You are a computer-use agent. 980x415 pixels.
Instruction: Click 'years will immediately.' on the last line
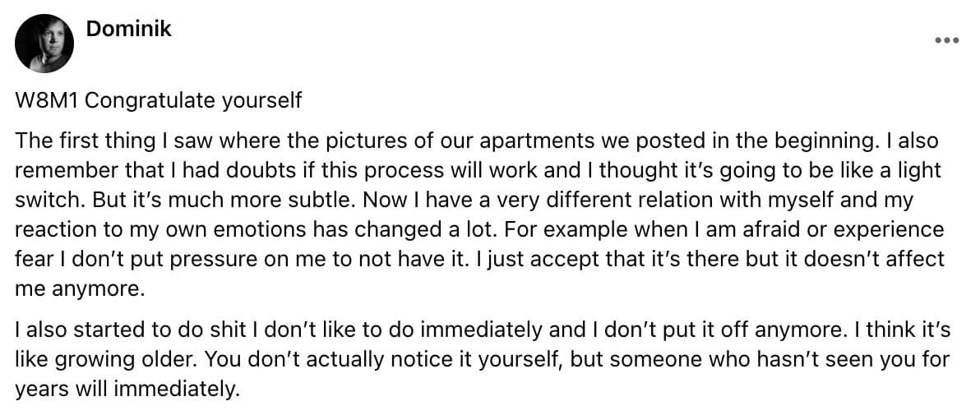[x=127, y=390]
